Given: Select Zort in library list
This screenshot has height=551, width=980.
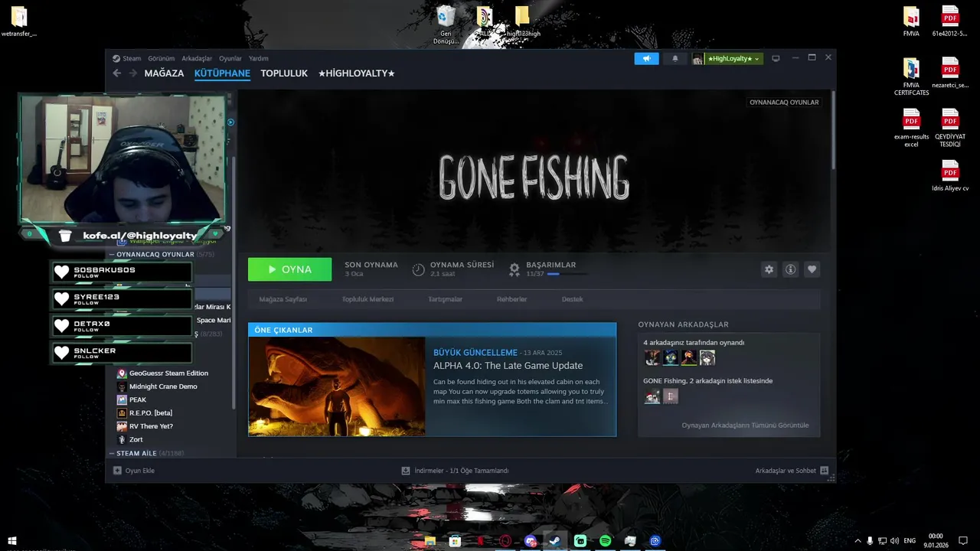Looking at the screenshot, I should 136,439.
